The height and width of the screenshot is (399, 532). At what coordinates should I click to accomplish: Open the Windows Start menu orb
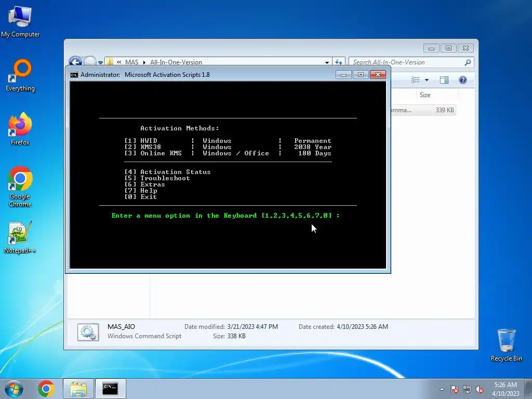(14, 389)
